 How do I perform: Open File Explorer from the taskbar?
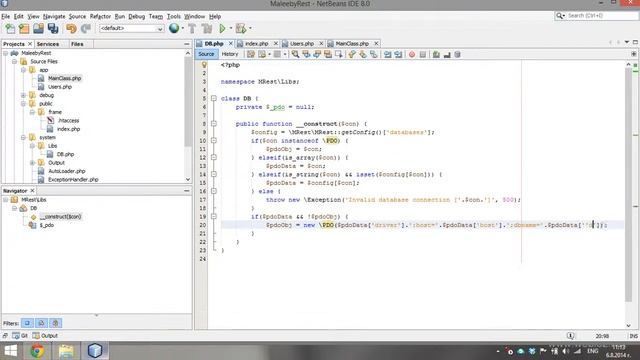click(x=66, y=351)
